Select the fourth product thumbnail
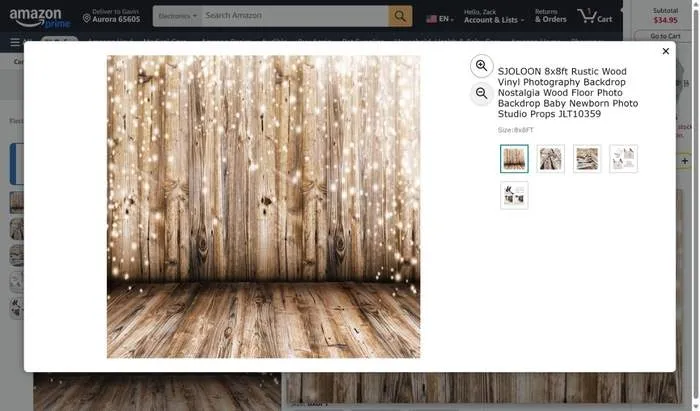This screenshot has height=411, width=700. tap(623, 159)
